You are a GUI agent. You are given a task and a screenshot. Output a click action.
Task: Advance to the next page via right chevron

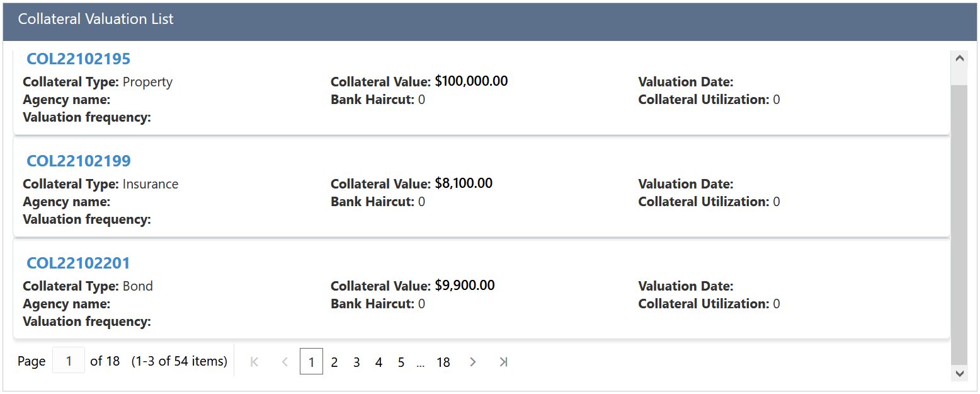click(x=473, y=361)
